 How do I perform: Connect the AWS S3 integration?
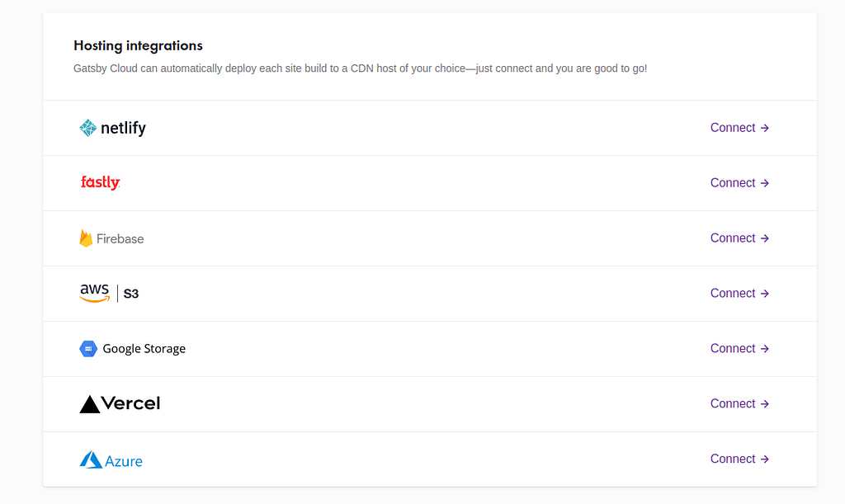[x=739, y=294]
